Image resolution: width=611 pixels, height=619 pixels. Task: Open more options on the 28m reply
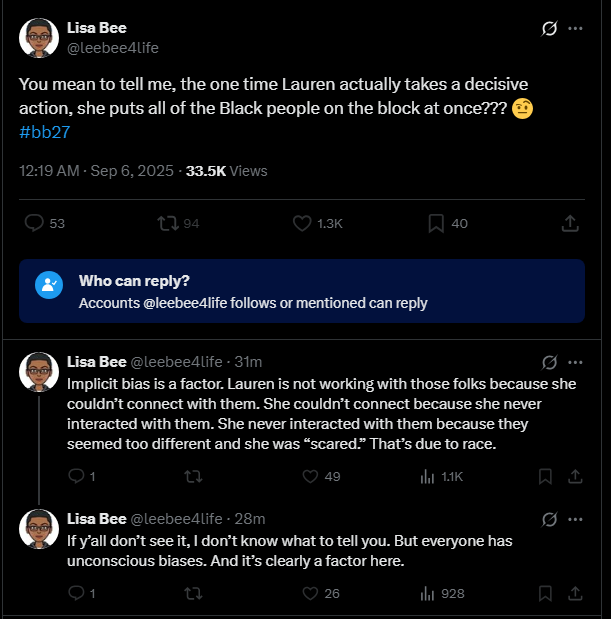tap(575, 518)
